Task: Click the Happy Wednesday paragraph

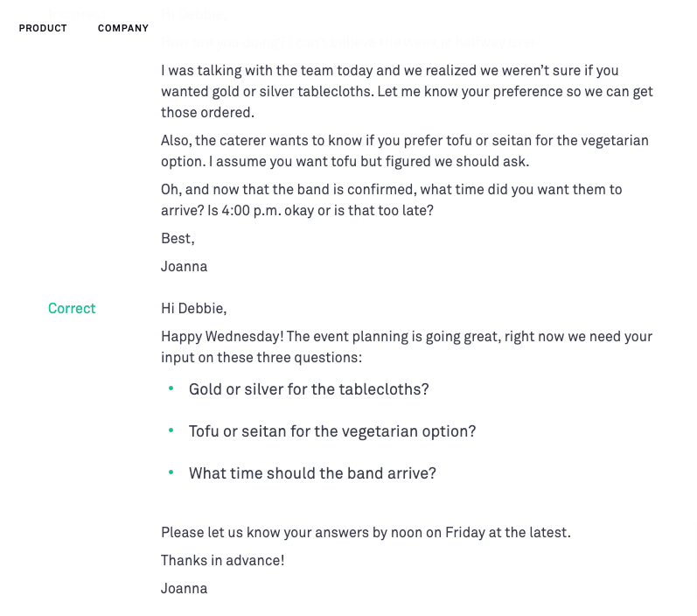Action: pos(407,346)
